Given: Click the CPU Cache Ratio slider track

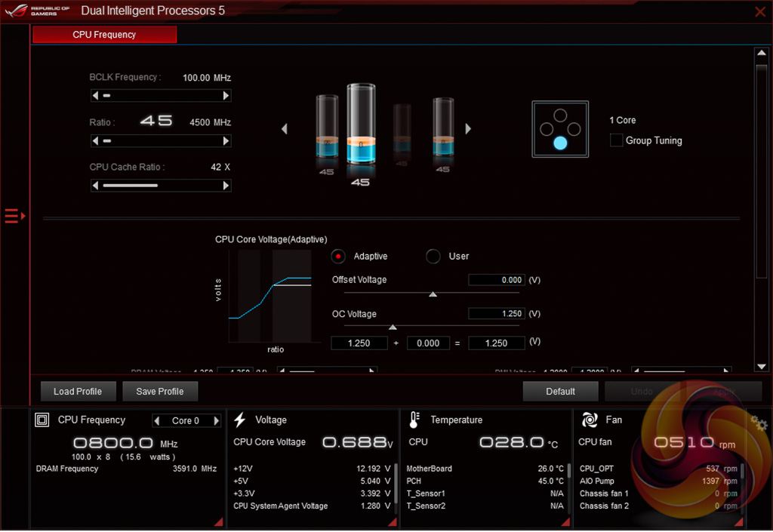Looking at the screenshot, I should point(161,186).
